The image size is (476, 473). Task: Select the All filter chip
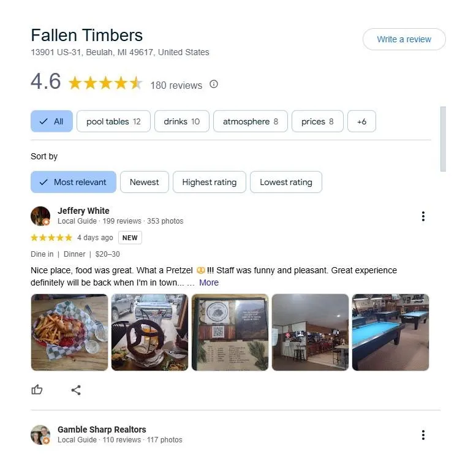pos(51,121)
